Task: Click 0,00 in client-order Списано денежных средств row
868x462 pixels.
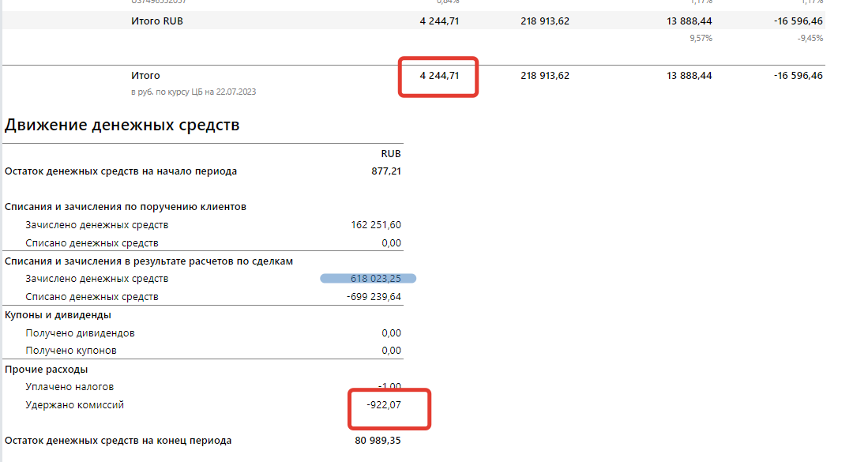Action: 392,243
